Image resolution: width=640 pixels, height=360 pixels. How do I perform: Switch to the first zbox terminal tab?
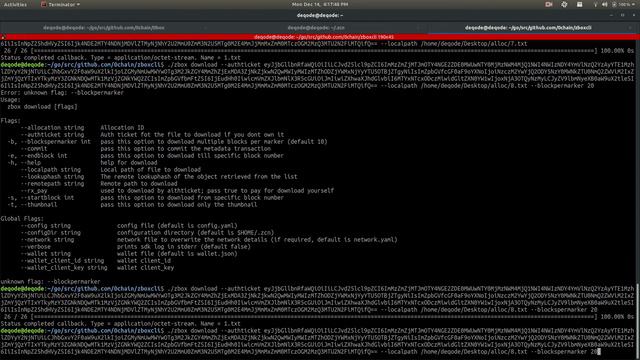[x=104, y=28]
